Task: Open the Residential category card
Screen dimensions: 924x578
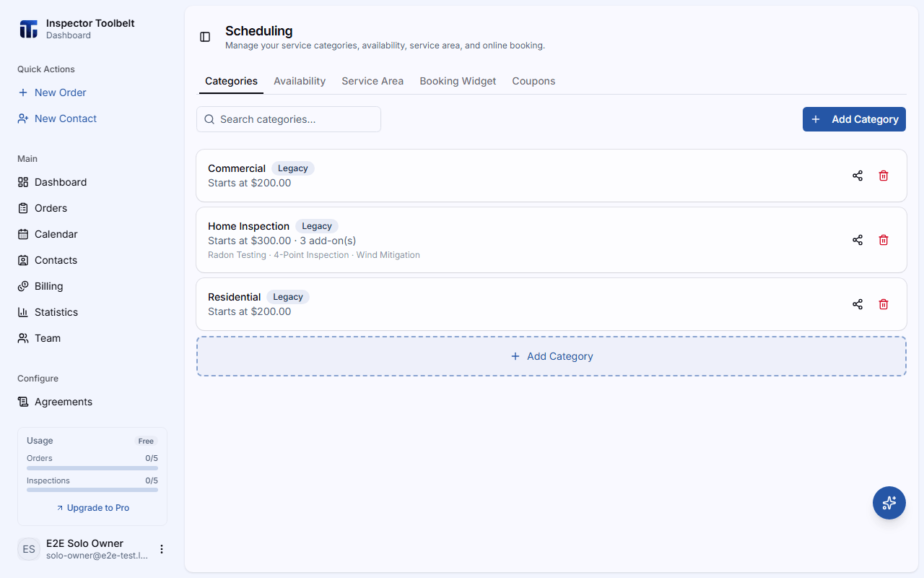Action: click(552, 304)
